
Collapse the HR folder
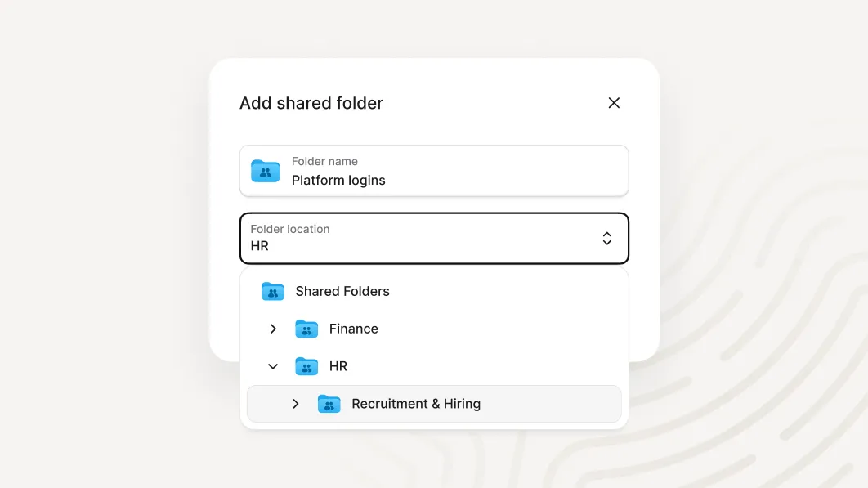(273, 366)
